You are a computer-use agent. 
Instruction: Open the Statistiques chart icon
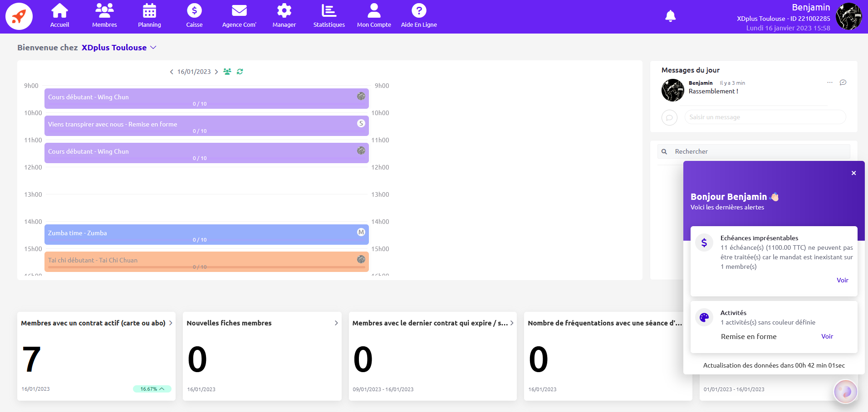329,10
